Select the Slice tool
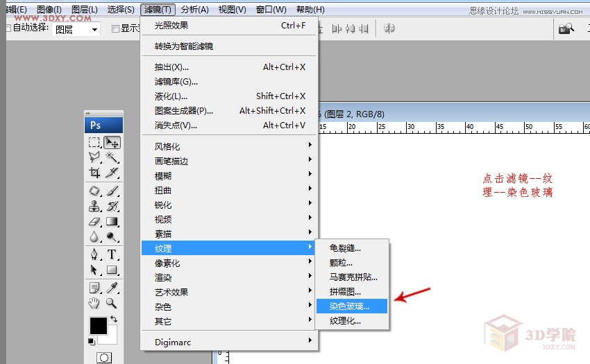 coord(112,172)
